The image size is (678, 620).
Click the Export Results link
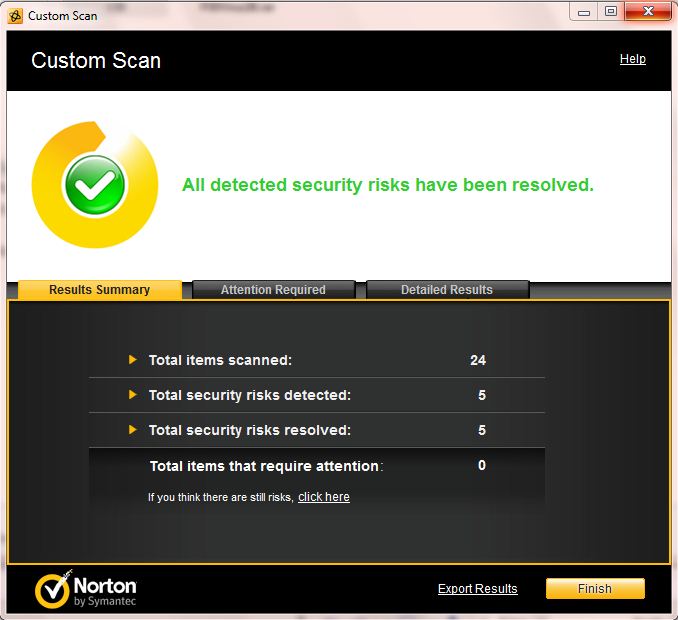pyautogui.click(x=477, y=589)
